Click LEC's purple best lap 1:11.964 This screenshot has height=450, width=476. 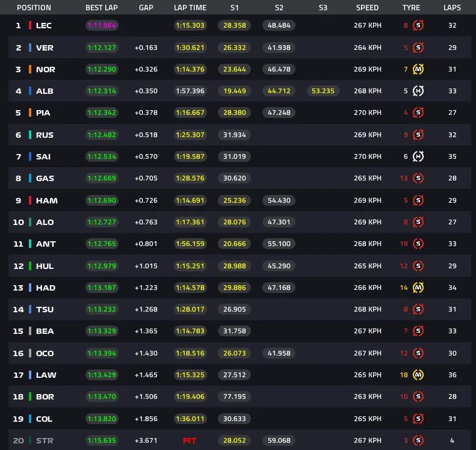point(102,25)
